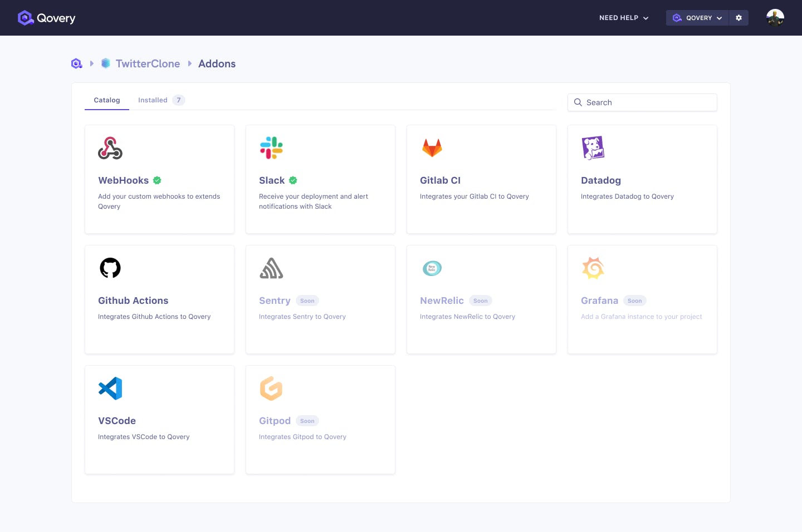Select the Gitpod addon icon

[271, 388]
